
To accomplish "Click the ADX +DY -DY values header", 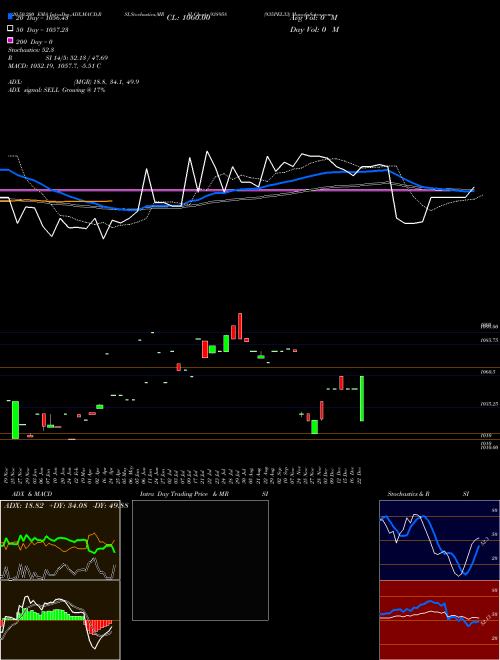I will (66, 505).
